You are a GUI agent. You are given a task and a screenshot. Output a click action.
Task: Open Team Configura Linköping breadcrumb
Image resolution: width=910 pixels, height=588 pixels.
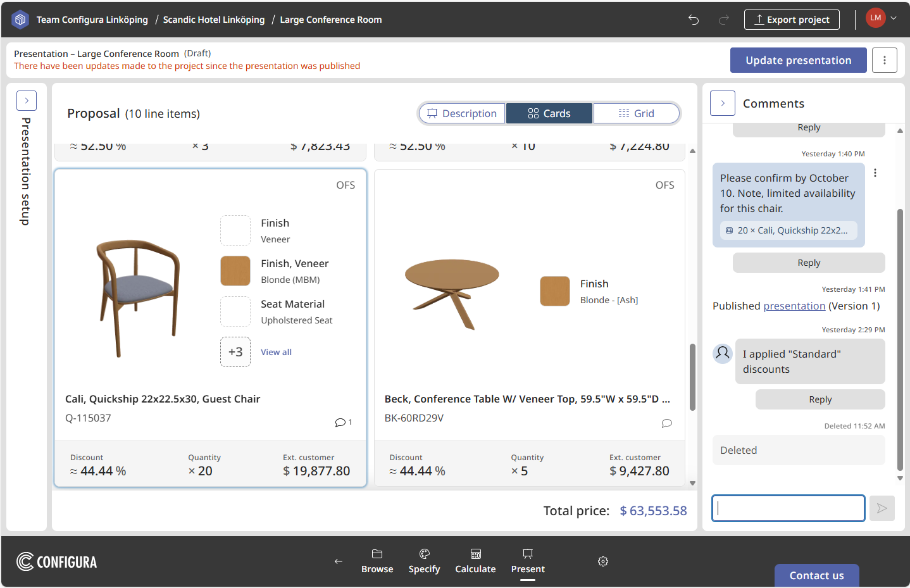92,20
